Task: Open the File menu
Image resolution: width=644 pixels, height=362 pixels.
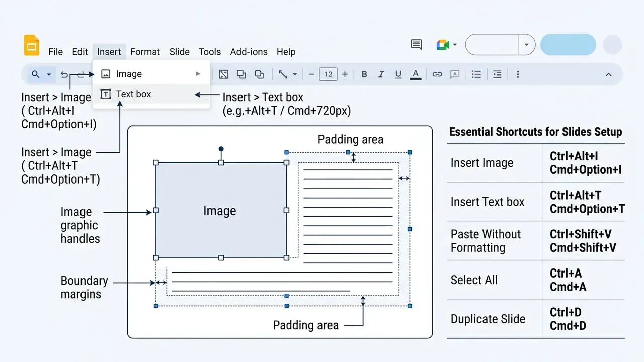Action: tap(55, 52)
